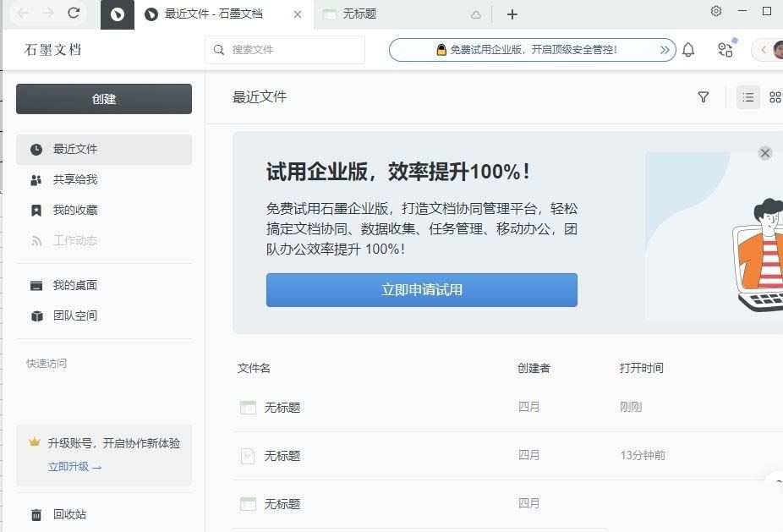The height and width of the screenshot is (532, 783).
Task: Go back with the back arrow
Action: (x=23, y=13)
